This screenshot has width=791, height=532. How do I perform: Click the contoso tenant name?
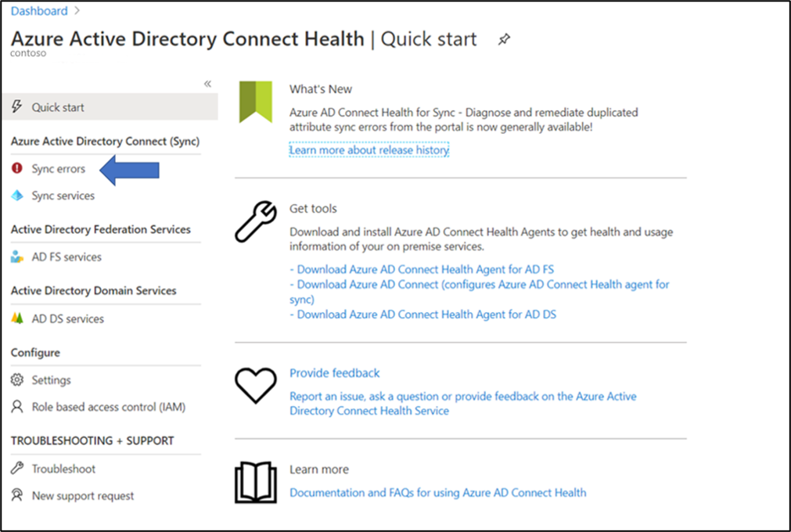[x=28, y=53]
